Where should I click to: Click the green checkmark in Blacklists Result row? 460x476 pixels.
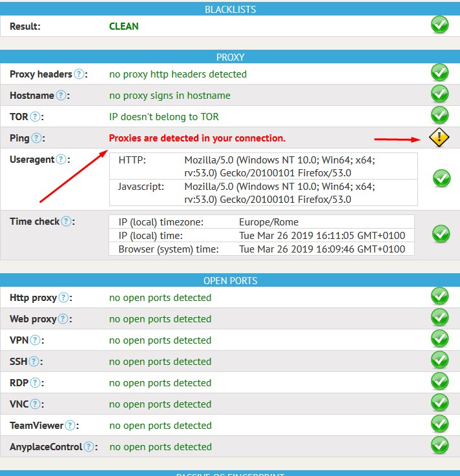tap(439, 25)
